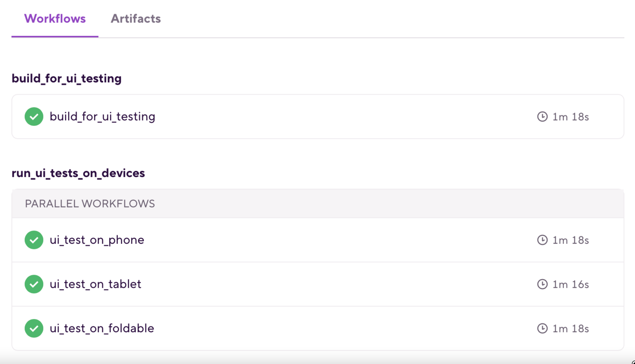Open the build_for_ui_testing workflow row
Image resolution: width=635 pixels, height=364 pixels.
[102, 117]
